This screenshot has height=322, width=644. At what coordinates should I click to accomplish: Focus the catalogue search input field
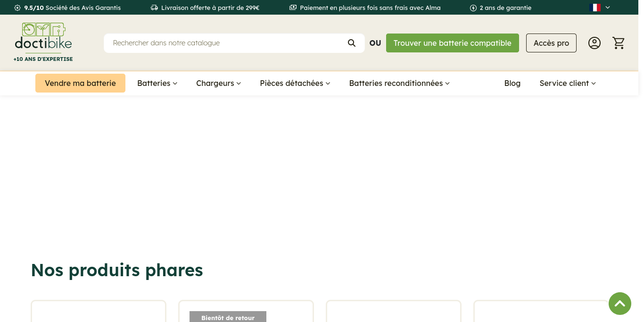tap(226, 43)
